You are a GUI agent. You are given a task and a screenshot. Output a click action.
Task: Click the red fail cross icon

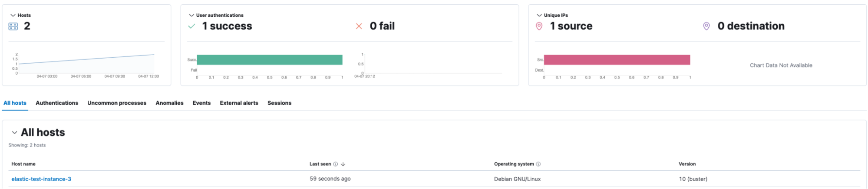pos(359,26)
